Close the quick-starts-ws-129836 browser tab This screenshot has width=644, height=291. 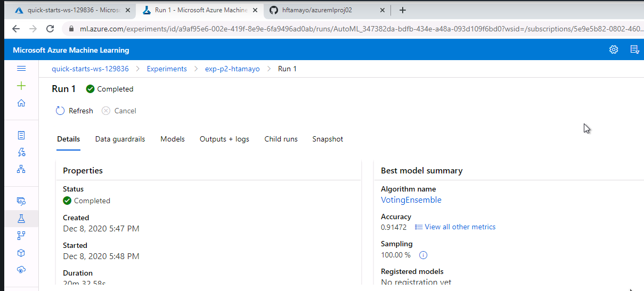click(129, 10)
